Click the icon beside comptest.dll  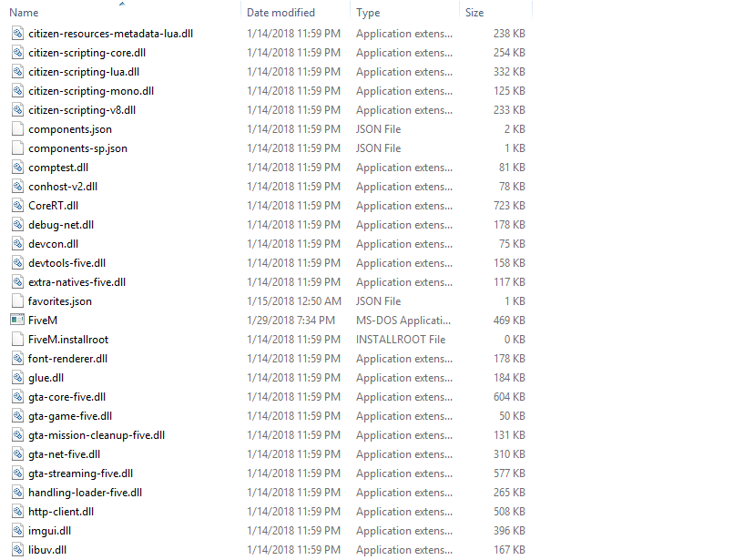coord(17,168)
